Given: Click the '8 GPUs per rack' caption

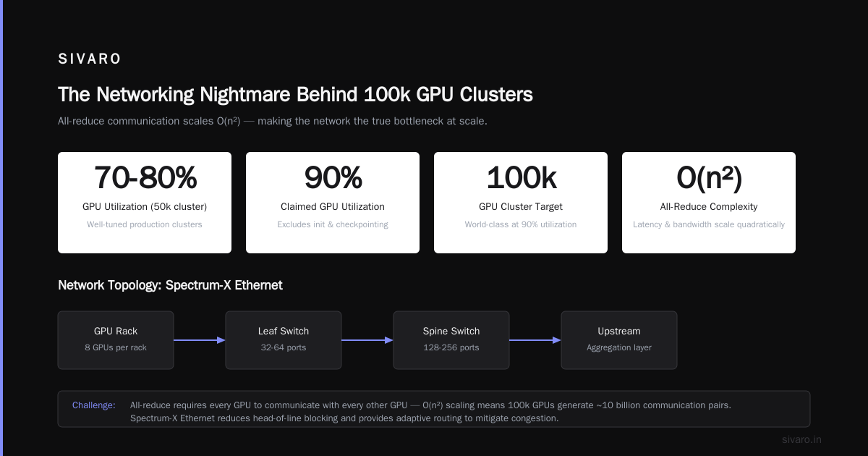Looking at the screenshot, I should coord(116,347).
